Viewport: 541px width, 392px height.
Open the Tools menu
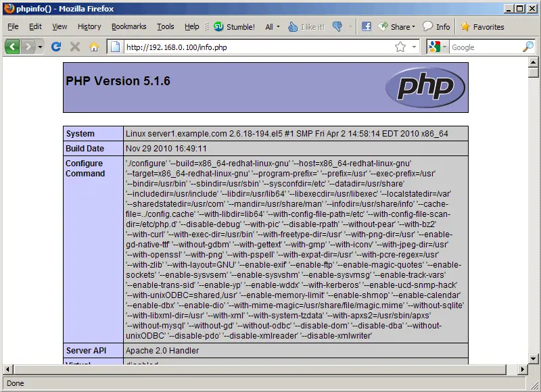point(165,26)
